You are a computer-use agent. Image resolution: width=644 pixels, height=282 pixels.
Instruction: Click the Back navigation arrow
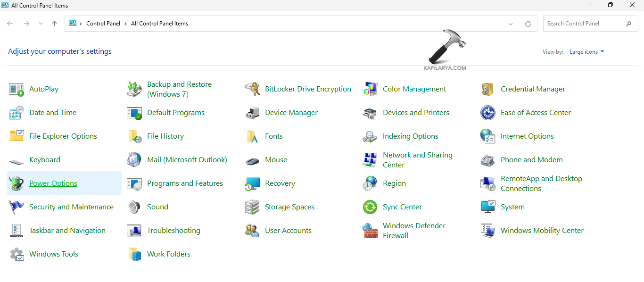pos(10,23)
